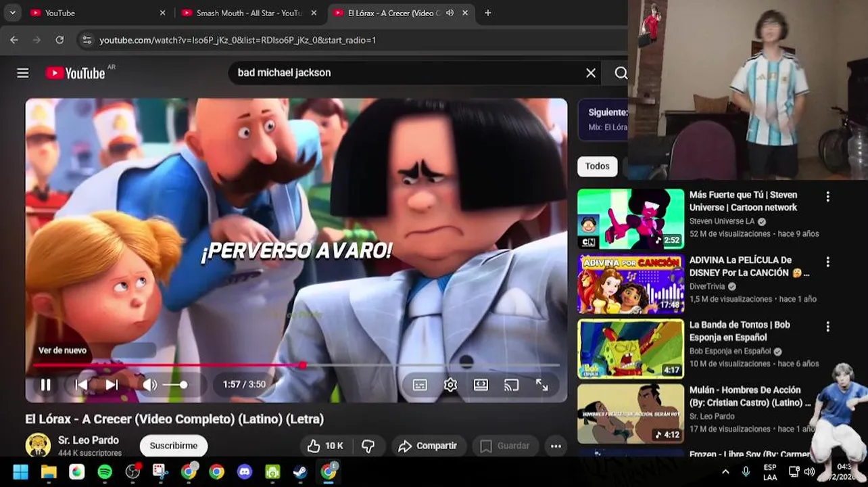The width and height of the screenshot is (868, 487).
Task: Open Discord from the taskbar
Action: tap(245, 472)
